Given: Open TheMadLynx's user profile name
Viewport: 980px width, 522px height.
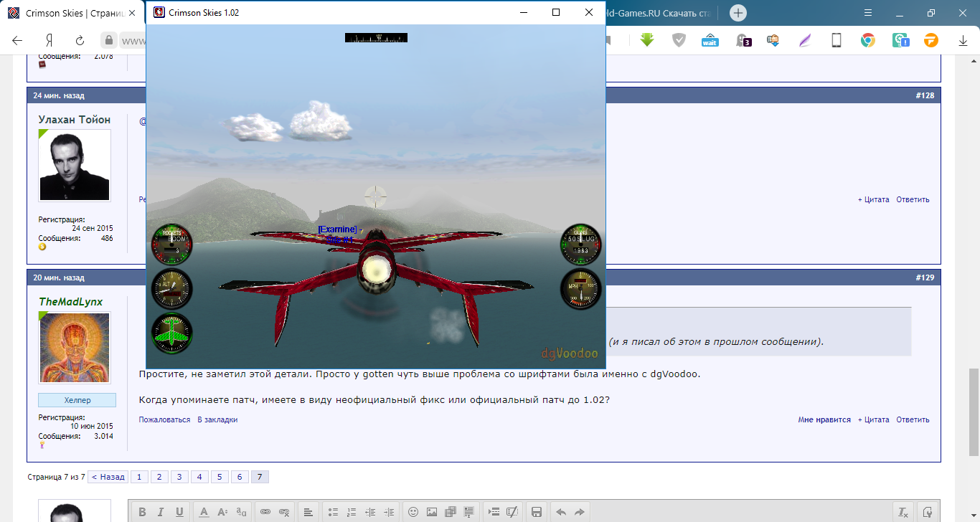Looking at the screenshot, I should pyautogui.click(x=70, y=302).
